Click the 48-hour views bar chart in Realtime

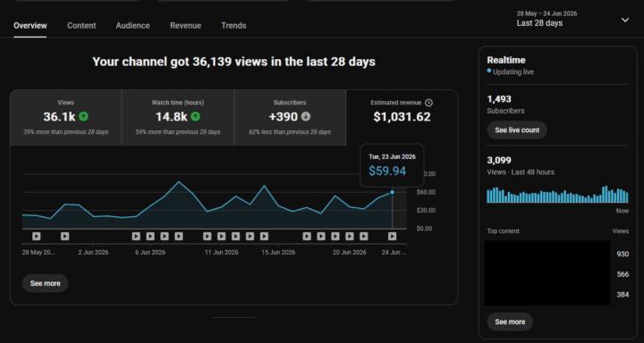click(558, 195)
